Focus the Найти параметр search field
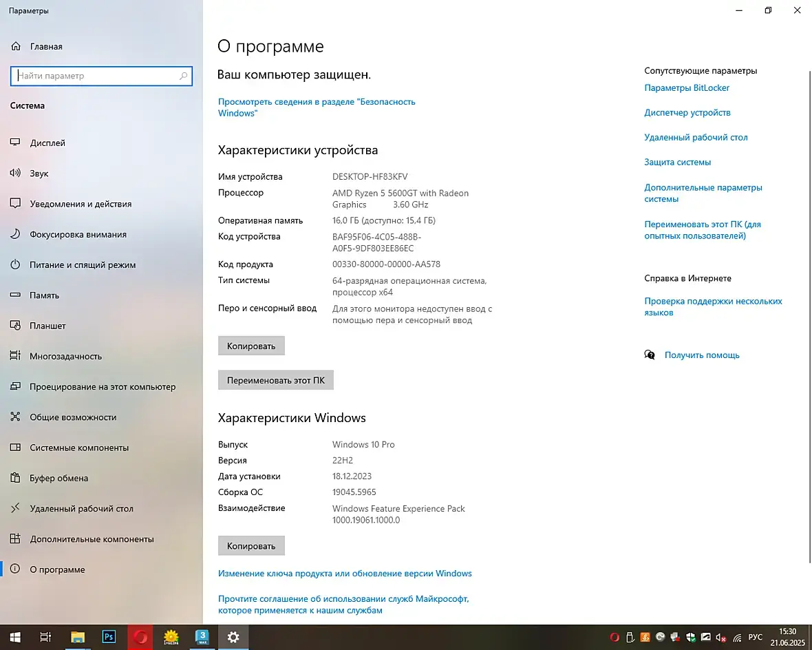This screenshot has height=650, width=812. [x=102, y=76]
